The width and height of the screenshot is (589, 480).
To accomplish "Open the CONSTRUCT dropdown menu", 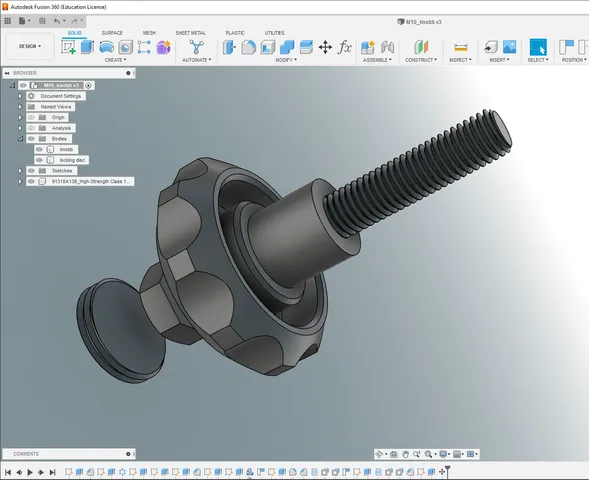I will 421,60.
